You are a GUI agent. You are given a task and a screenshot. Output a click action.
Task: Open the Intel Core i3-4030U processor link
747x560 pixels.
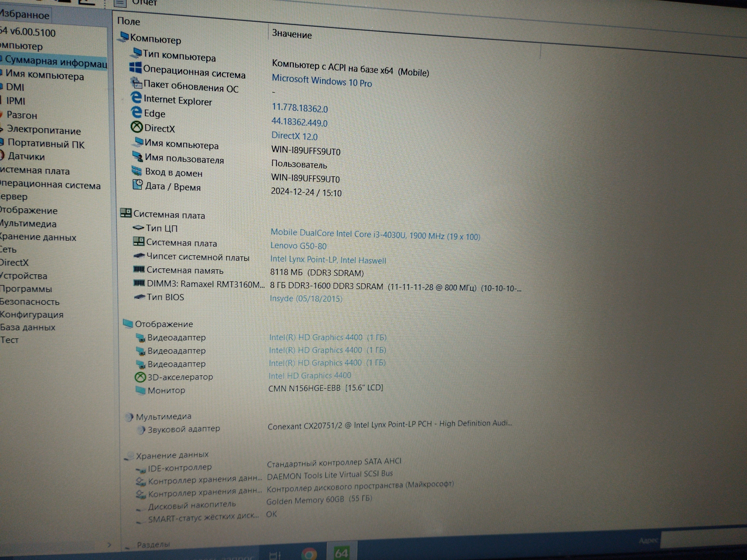pyautogui.click(x=375, y=234)
